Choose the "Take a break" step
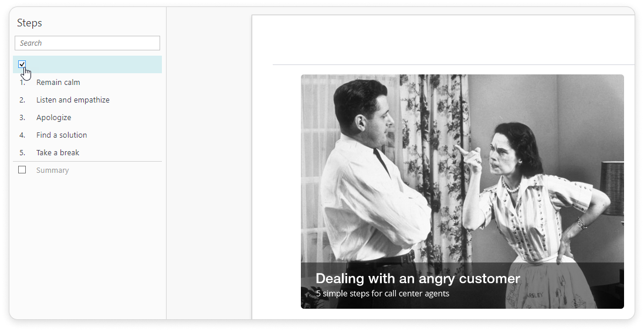The width and height of the screenshot is (644, 331). point(57,152)
